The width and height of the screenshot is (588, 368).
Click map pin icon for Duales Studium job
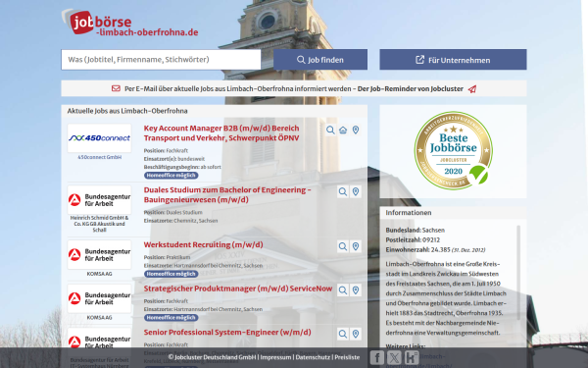tap(356, 191)
